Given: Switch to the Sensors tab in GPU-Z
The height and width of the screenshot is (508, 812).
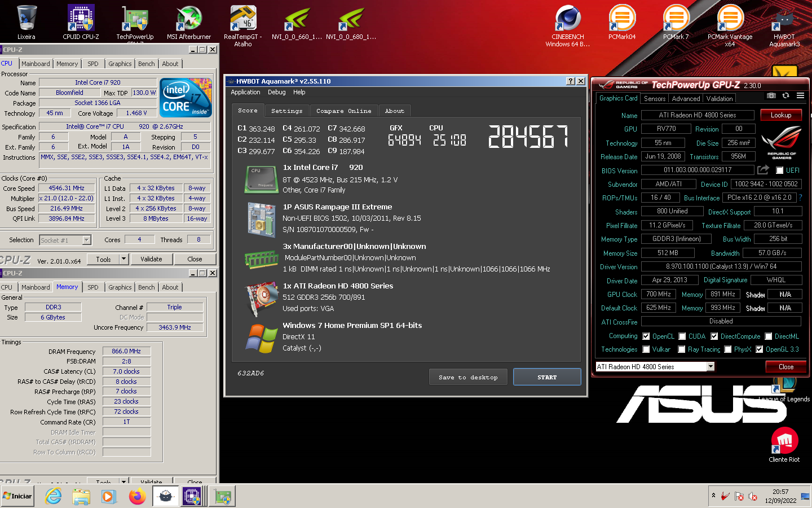Looking at the screenshot, I should (x=655, y=99).
